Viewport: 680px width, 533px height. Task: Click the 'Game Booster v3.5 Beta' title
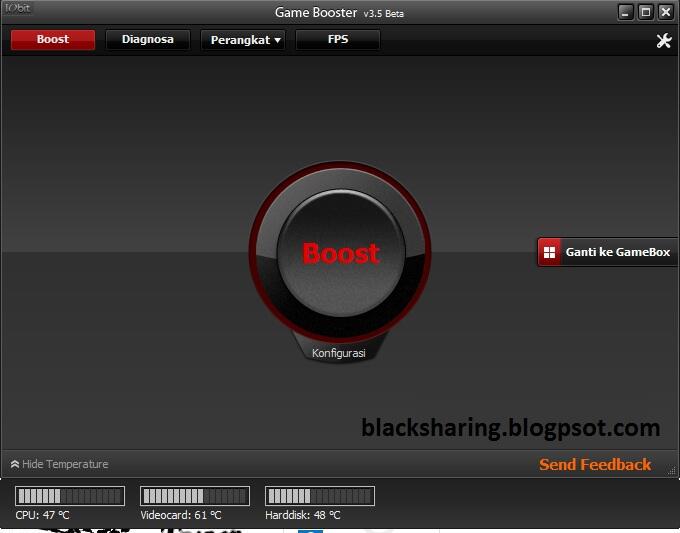339,13
